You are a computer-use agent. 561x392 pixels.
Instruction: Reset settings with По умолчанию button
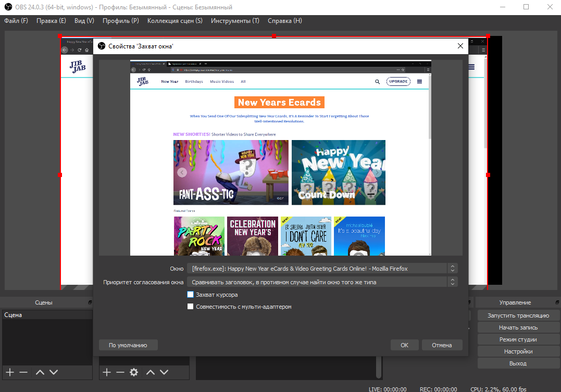click(x=128, y=345)
